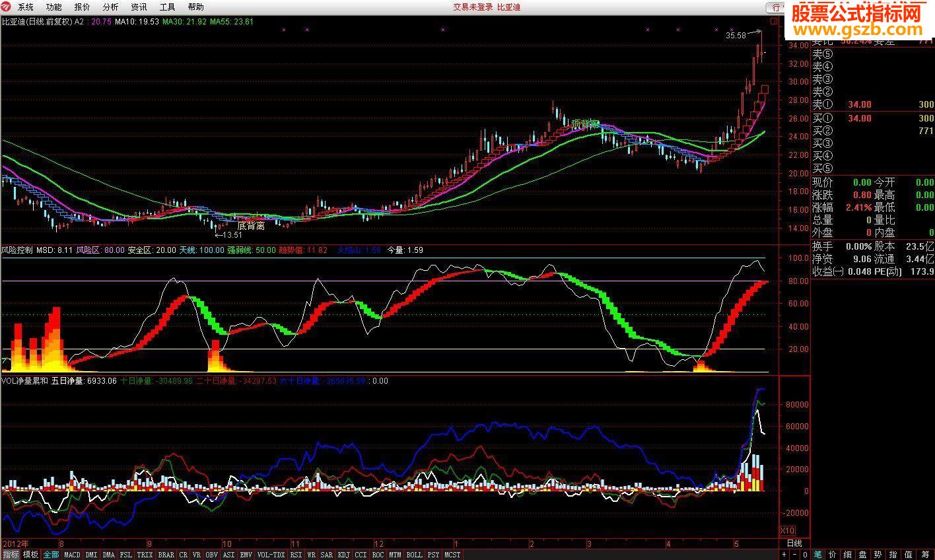Apply the DMI indicator
Screen dimensions: 935x560
(91, 555)
